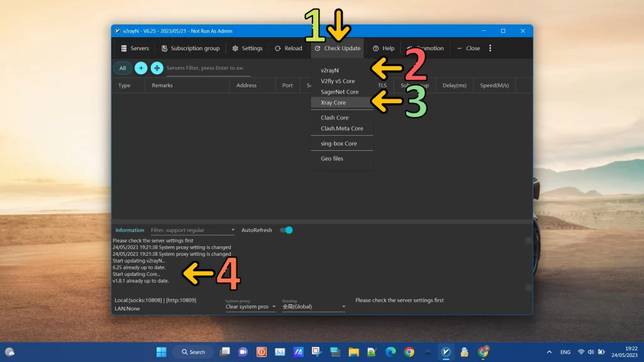Select Xray Core from the update menu
Screen dimensions: 644x362
333,102
